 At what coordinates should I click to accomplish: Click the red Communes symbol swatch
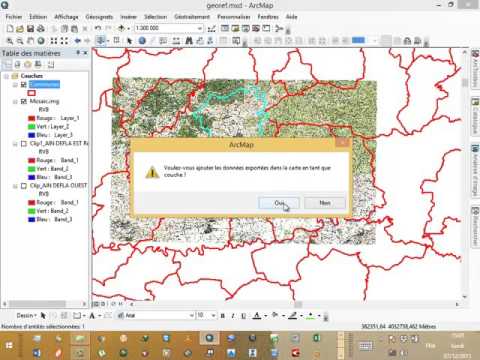(32, 93)
